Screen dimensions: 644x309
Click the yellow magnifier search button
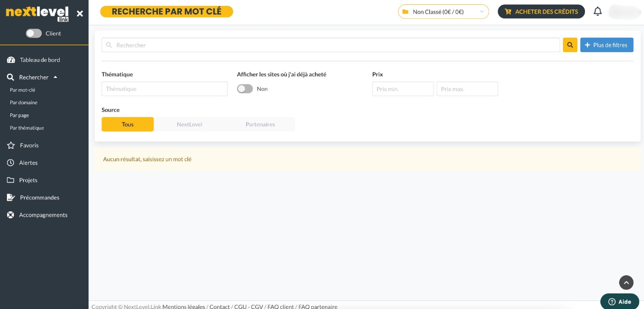point(570,45)
